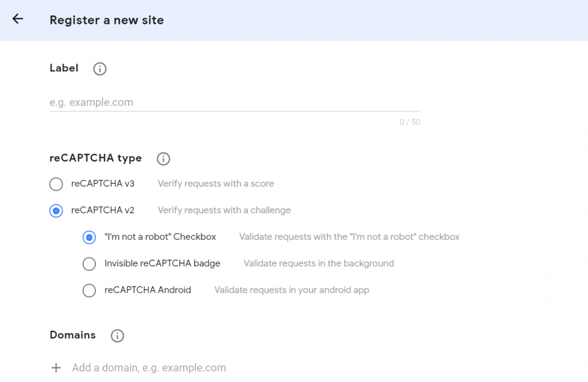The width and height of the screenshot is (588, 382).
Task: Click the plus icon to add a domain
Action: click(x=55, y=368)
